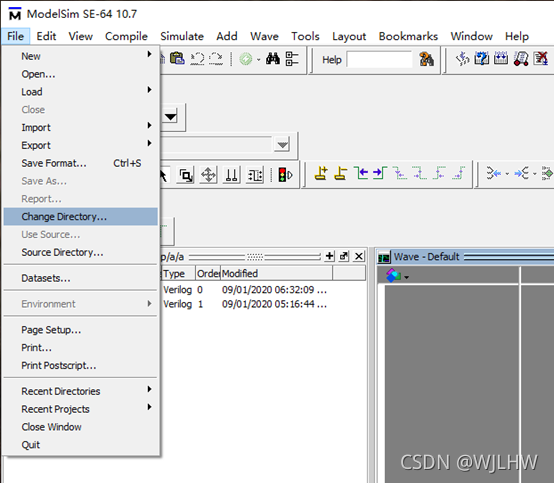Open the Simulate menu
The width and height of the screenshot is (554, 483).
182,36
